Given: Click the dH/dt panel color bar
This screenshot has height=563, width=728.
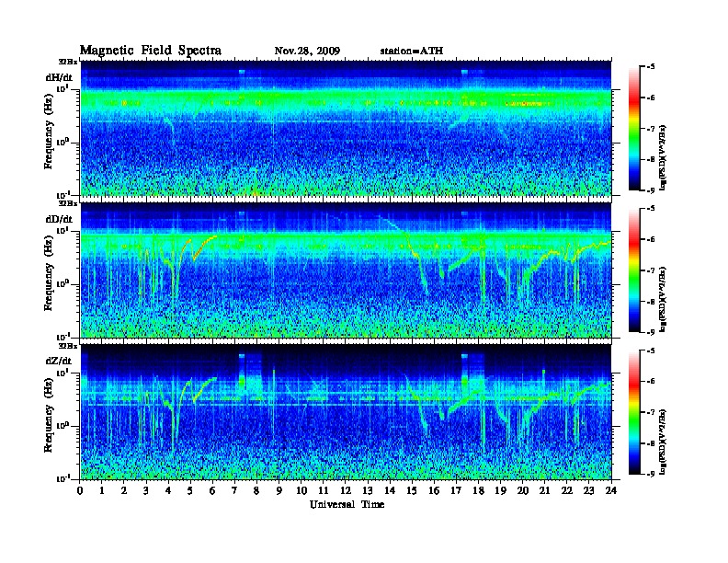Looking at the screenshot, I should click(x=634, y=128).
